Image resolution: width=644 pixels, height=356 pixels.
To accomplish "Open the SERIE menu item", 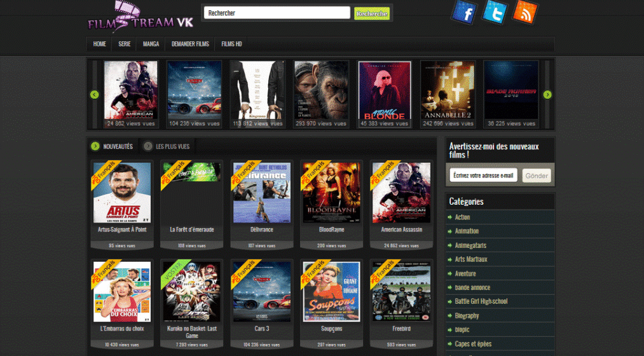I will point(125,44).
